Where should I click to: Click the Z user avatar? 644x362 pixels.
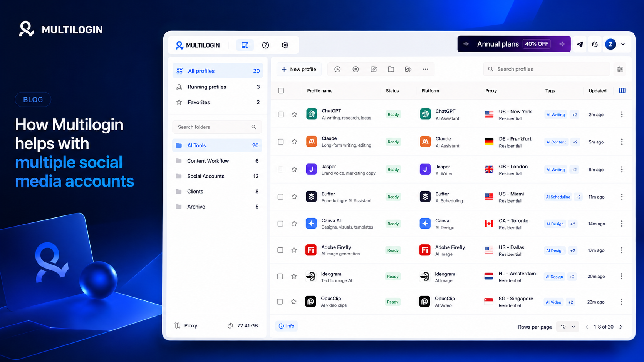610,44
